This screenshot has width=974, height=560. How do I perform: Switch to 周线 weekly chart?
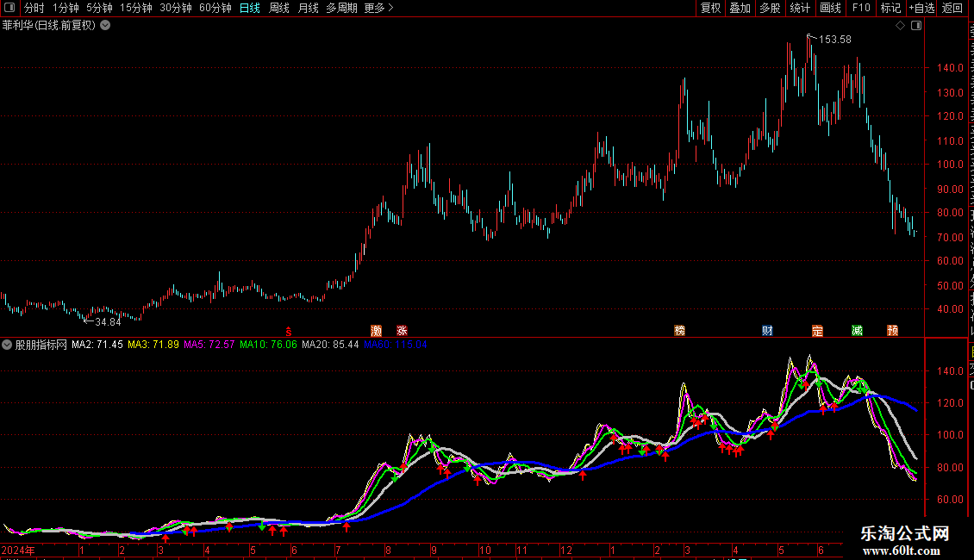tap(279, 8)
